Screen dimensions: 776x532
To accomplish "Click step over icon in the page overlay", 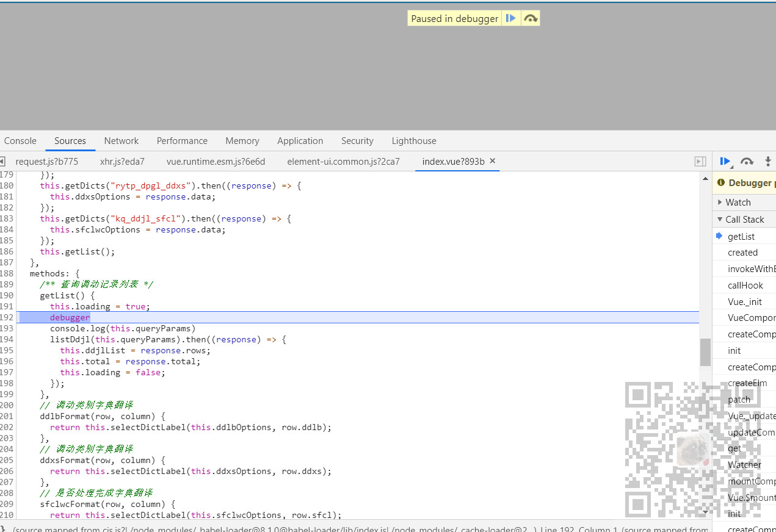I will pos(530,18).
